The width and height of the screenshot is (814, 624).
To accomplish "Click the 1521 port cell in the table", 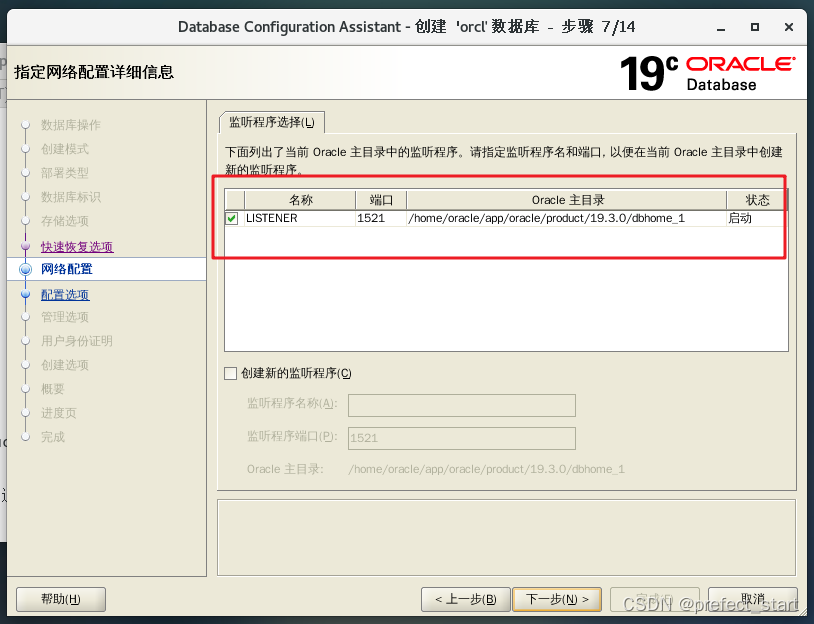I will pyautogui.click(x=381, y=218).
